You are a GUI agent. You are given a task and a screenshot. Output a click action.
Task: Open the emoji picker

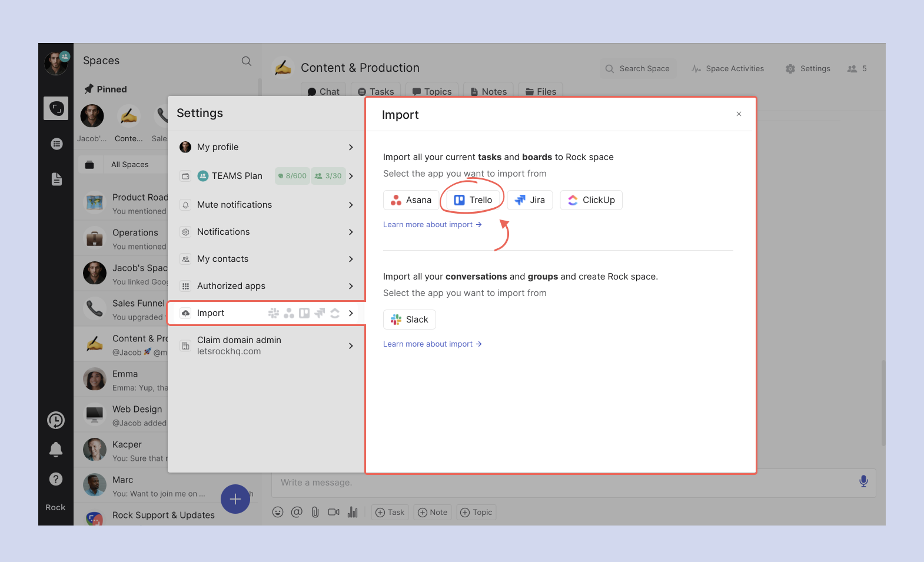pos(278,512)
